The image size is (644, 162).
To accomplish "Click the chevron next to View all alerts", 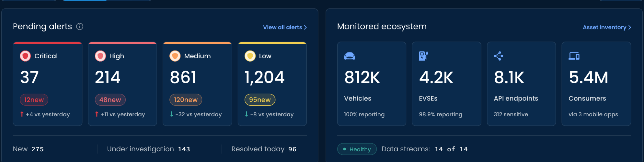I will (x=305, y=28).
